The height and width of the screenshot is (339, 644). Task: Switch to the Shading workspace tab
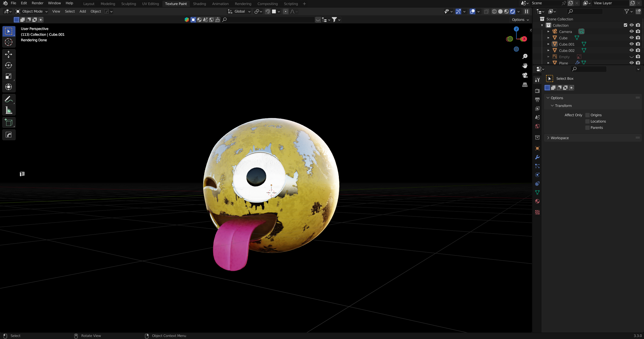[199, 4]
